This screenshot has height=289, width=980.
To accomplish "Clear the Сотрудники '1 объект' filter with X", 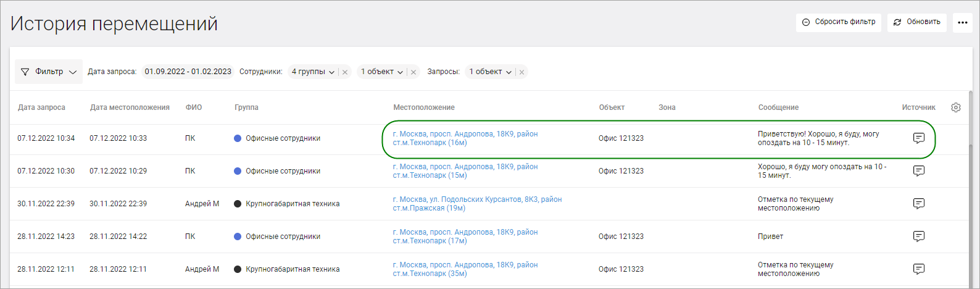I will [x=413, y=72].
